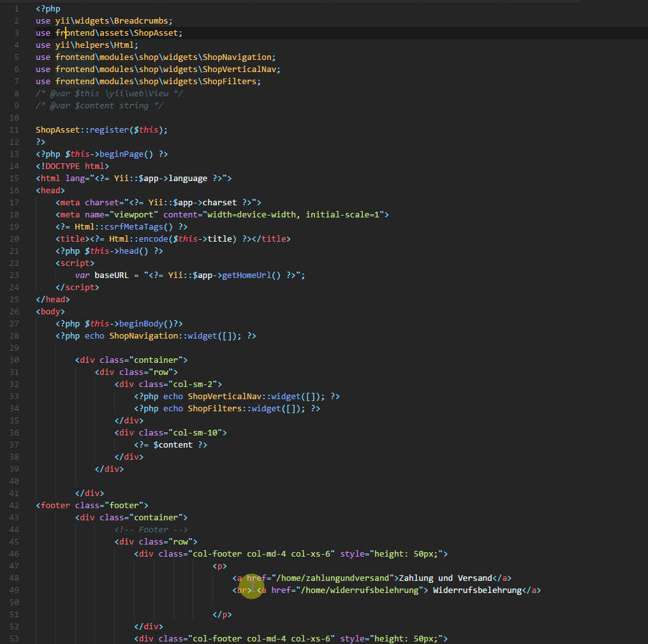Click line number 42 in the gutter

pyautogui.click(x=14, y=505)
